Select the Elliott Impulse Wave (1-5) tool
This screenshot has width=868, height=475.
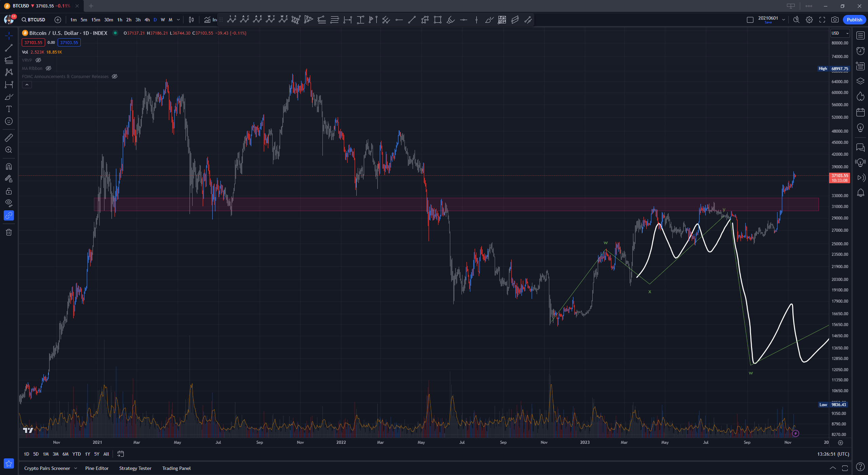[232, 19]
